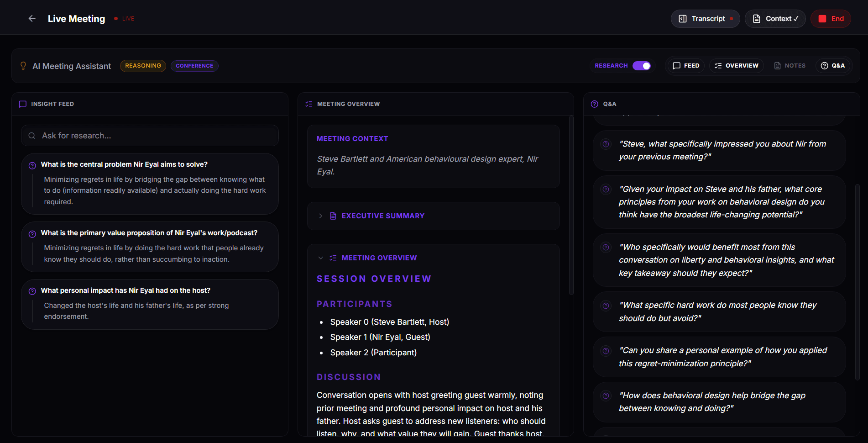Screen dimensions: 868x443
Task: Open the Context panel
Action: tap(775, 19)
